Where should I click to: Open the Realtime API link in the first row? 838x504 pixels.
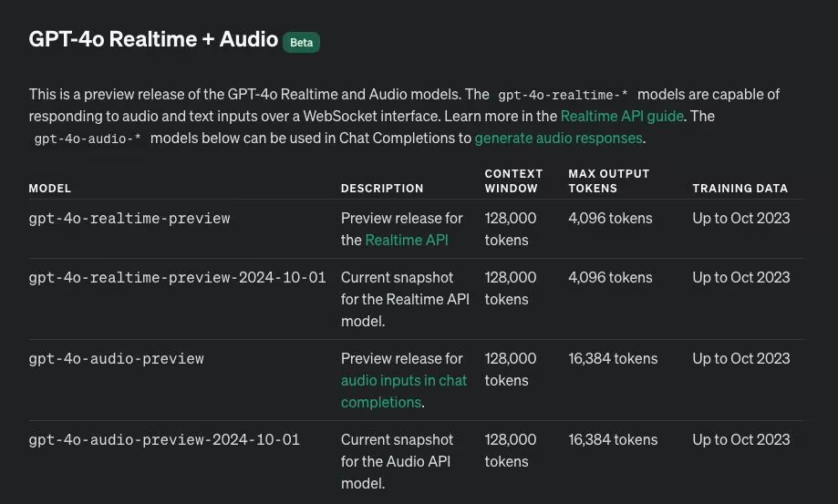click(x=406, y=241)
